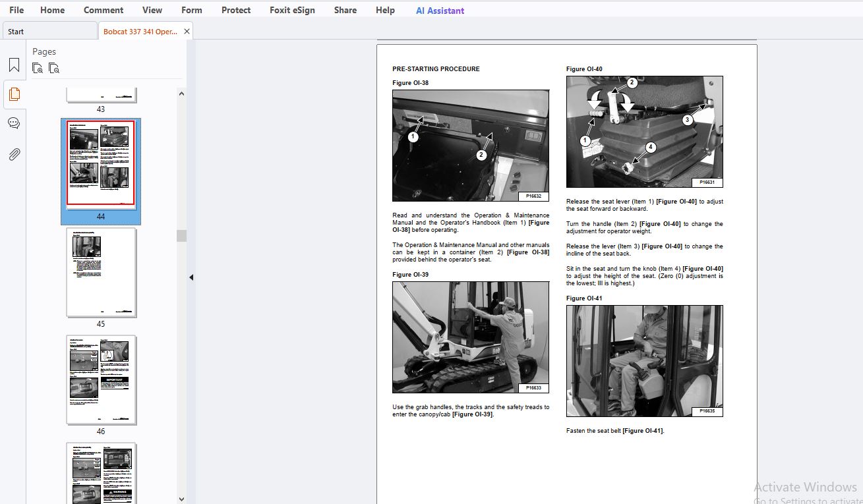The height and width of the screenshot is (504, 863).
Task: Open the Share ribbon tab
Action: click(345, 10)
